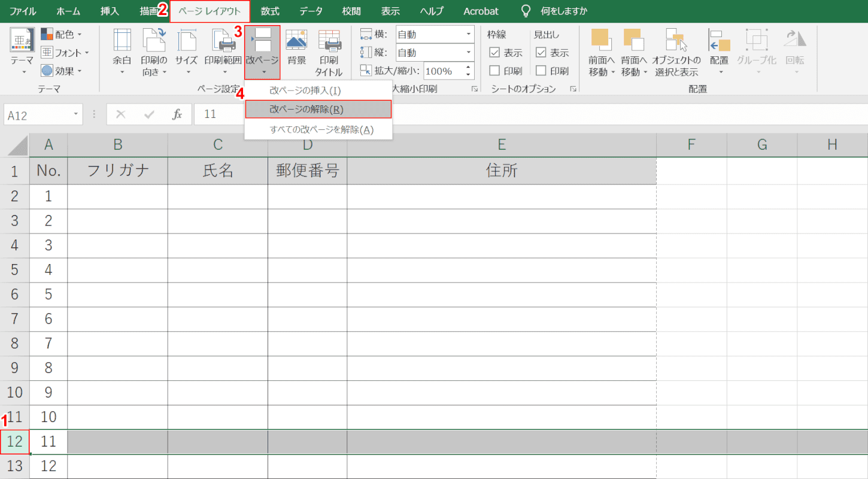The width and height of the screenshot is (868, 479).
Task: Click the lightbulb 何をしますか search icon
Action: [x=526, y=11]
